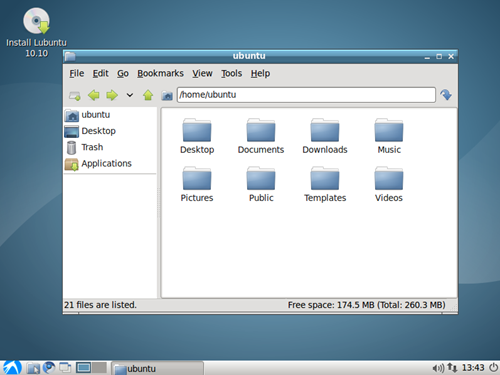Select the Public folder icon
The image size is (500, 375).
pyautogui.click(x=261, y=184)
